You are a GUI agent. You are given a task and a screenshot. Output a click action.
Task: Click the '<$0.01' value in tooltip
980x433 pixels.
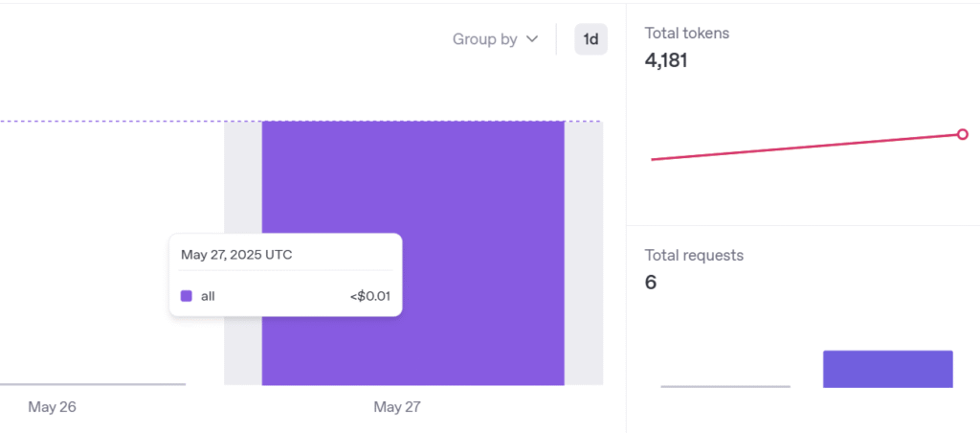point(370,296)
